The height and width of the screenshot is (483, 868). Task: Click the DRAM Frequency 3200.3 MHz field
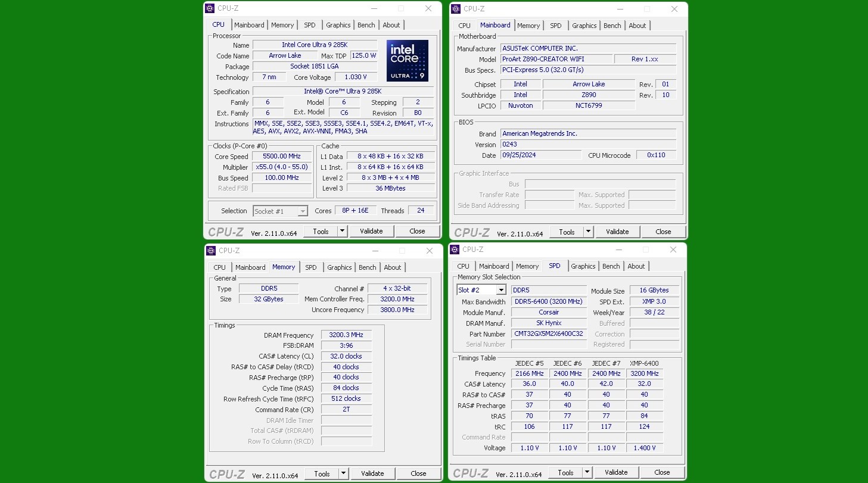click(346, 335)
